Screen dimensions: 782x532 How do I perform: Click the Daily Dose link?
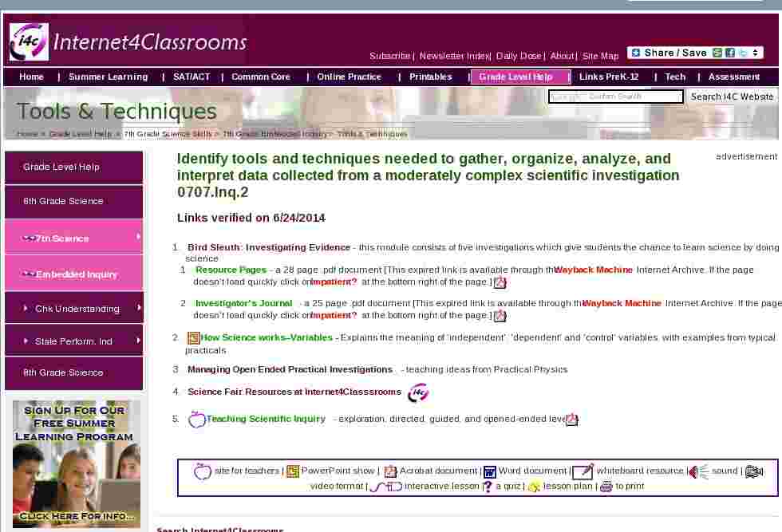click(519, 56)
